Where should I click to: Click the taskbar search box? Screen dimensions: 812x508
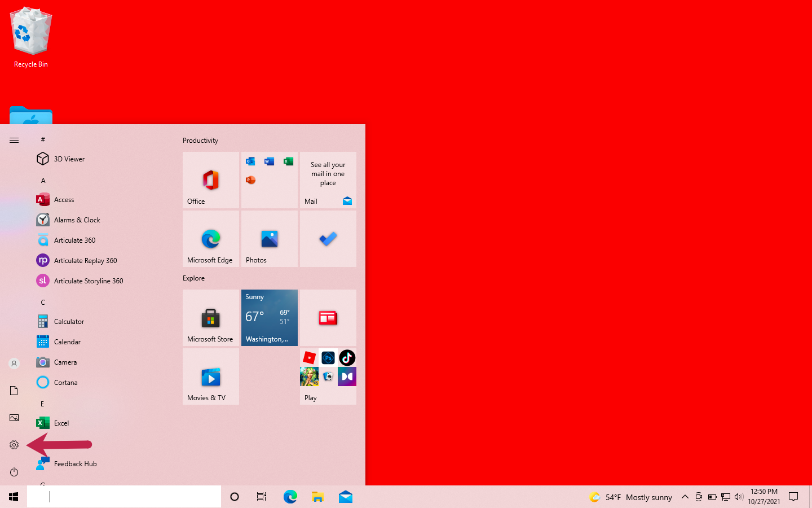tap(124, 497)
